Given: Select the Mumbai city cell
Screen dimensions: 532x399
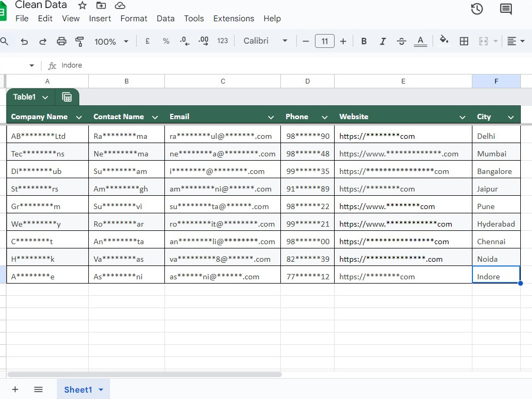Looking at the screenshot, I should pos(496,152).
